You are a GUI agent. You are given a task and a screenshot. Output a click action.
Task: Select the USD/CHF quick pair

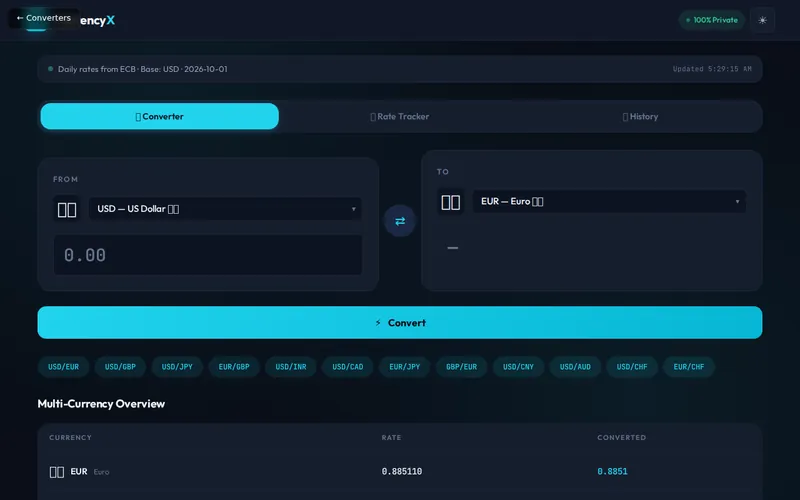pyautogui.click(x=632, y=367)
